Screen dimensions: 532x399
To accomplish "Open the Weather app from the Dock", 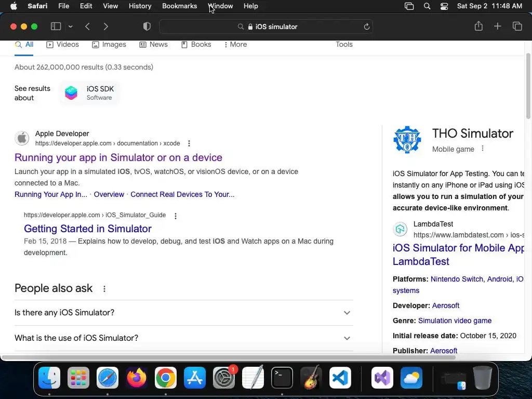I will click(411, 378).
